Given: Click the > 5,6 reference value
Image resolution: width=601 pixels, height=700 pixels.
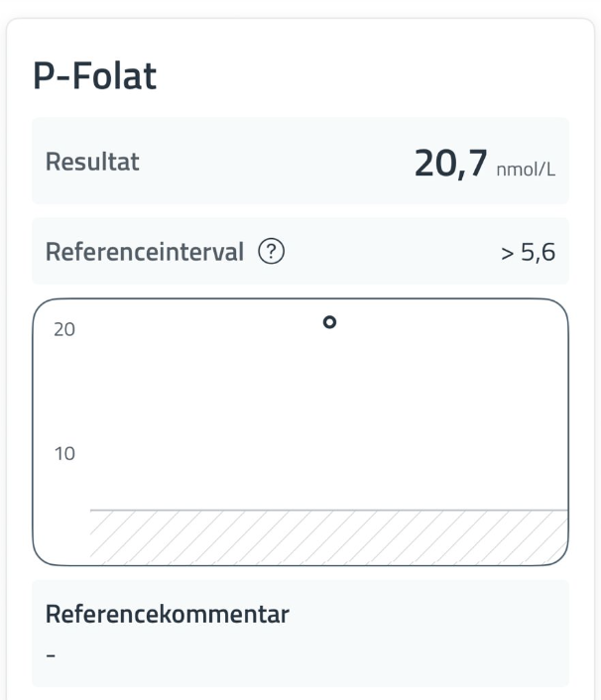Looking at the screenshot, I should 531,252.
